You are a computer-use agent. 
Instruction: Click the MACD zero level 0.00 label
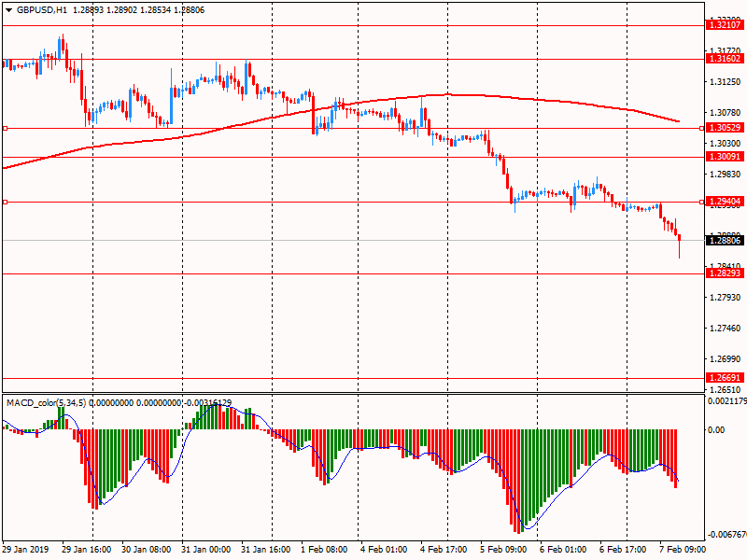(x=716, y=430)
